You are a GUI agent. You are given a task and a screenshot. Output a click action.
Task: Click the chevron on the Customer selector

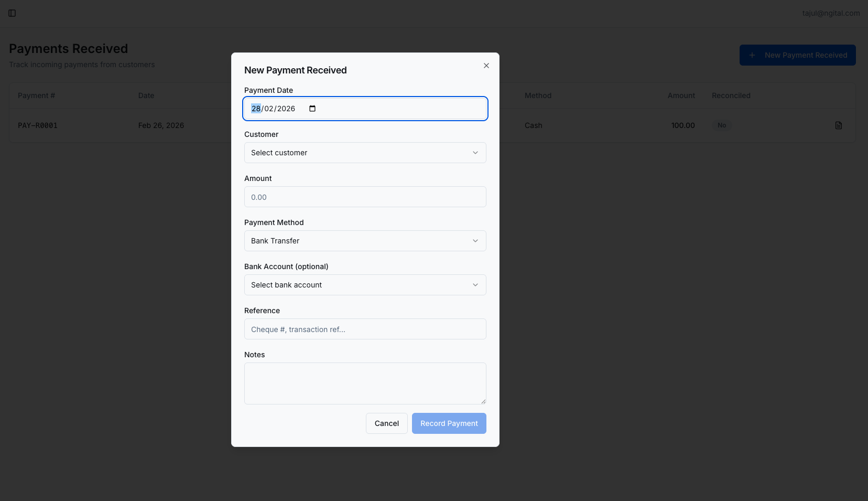click(x=475, y=153)
